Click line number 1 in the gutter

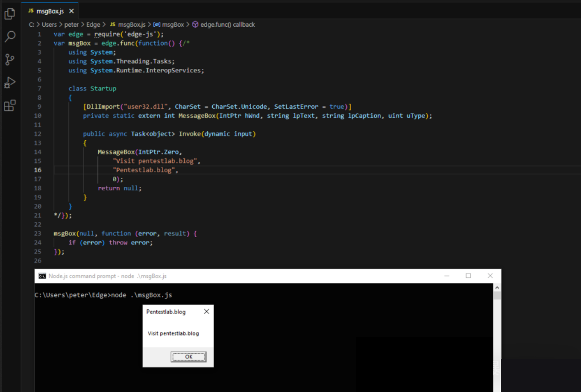[40, 34]
